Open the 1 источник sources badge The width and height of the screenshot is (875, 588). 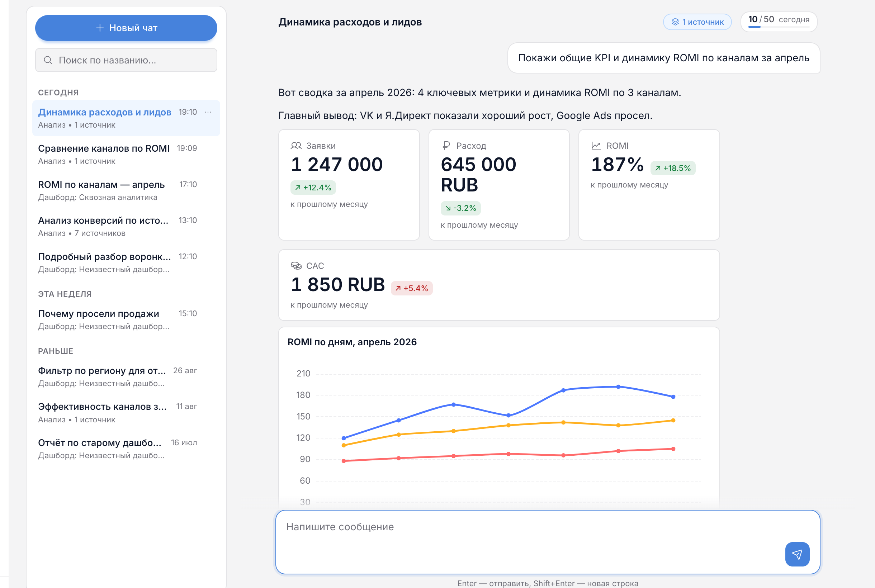point(697,22)
